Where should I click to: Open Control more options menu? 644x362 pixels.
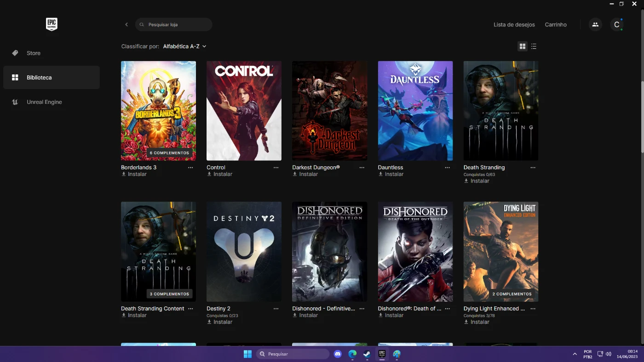point(276,168)
